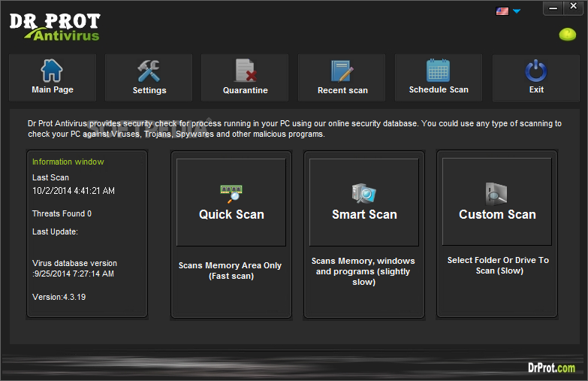The width and height of the screenshot is (588, 381).
Task: Click the Custom Scan drive icon
Action: click(x=496, y=194)
